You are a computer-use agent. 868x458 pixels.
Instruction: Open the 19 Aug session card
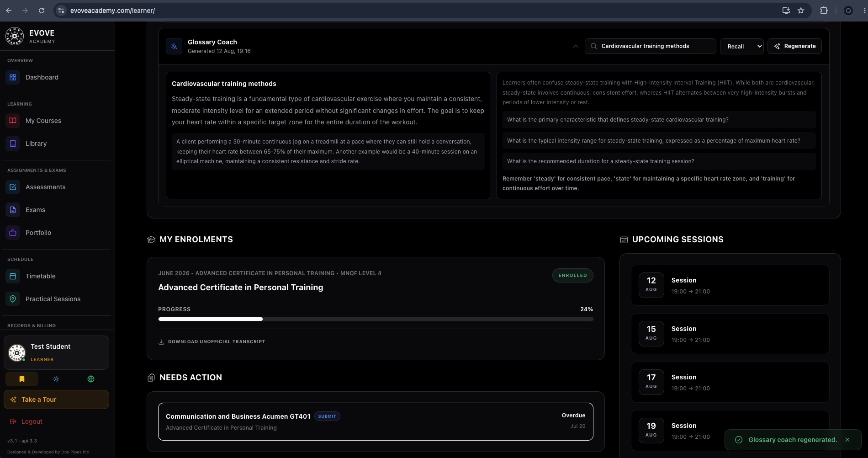[730, 431]
